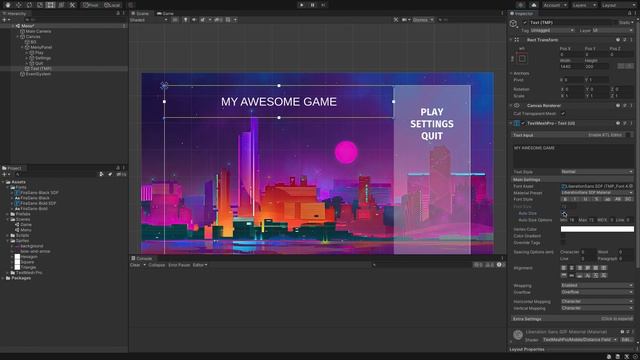
Task: Open the Tag Untagged dropdown
Action: click(x=552, y=31)
